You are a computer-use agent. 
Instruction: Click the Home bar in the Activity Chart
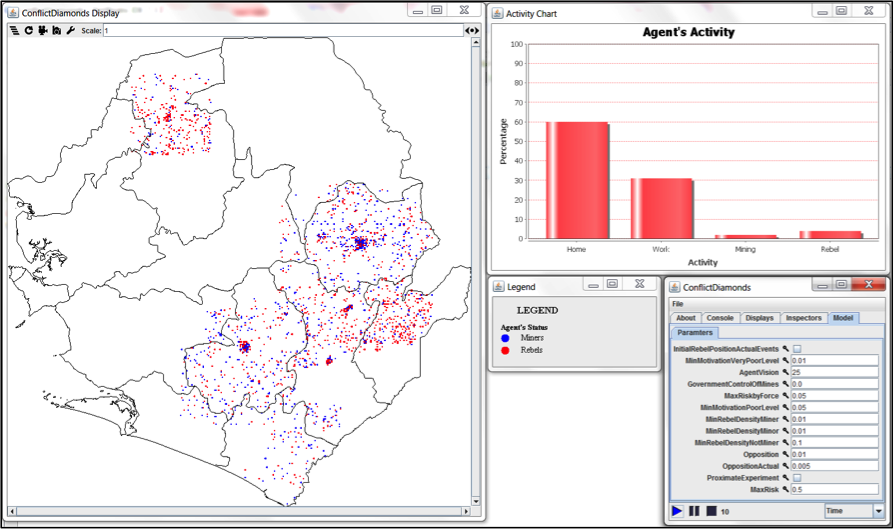[x=578, y=180]
